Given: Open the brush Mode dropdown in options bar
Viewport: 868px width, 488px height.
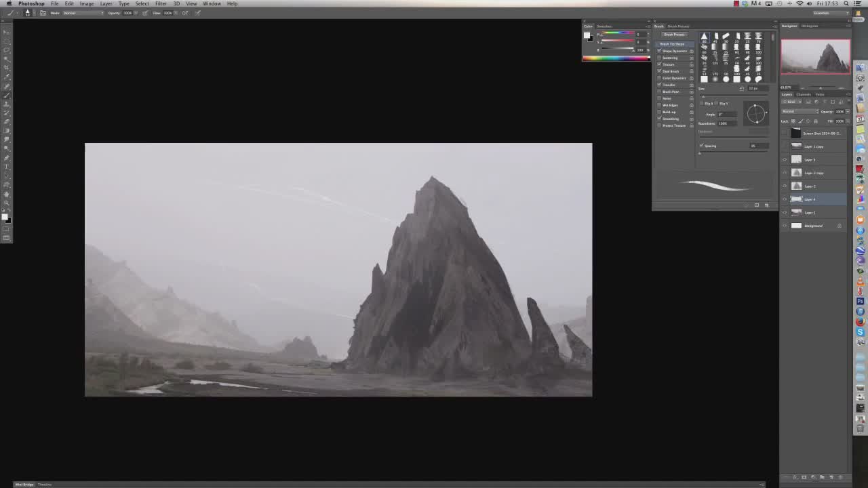Looking at the screenshot, I should 83,13.
